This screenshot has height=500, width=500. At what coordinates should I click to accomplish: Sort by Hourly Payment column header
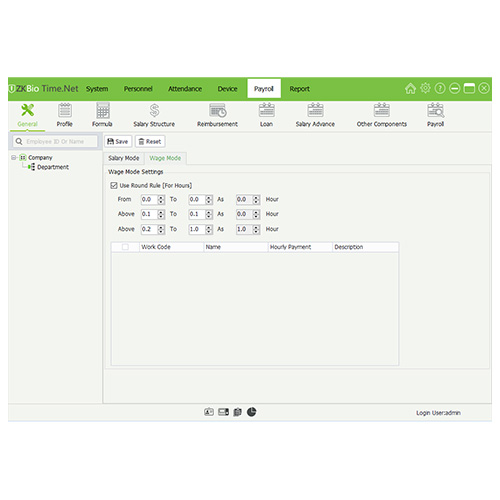pyautogui.click(x=300, y=247)
